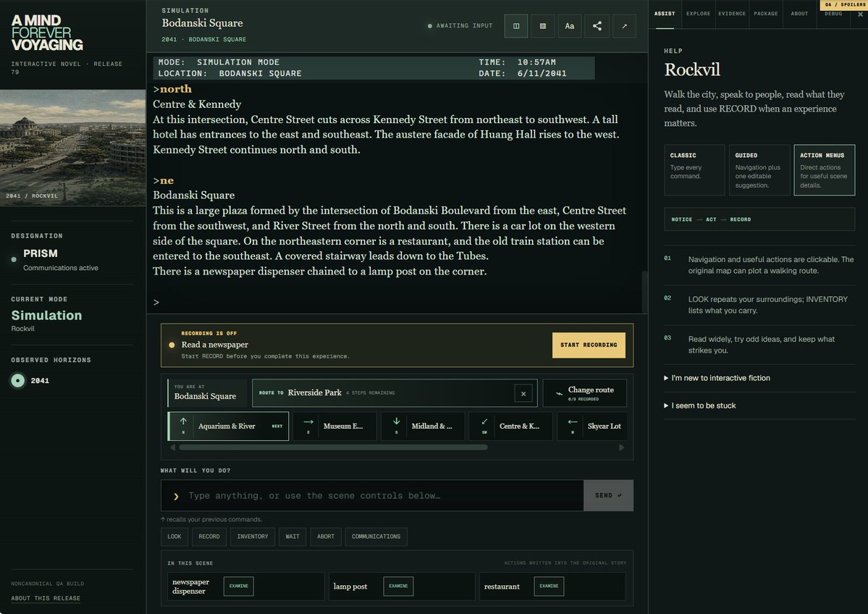Expand "I seem to be stuck"
This screenshot has height=614, width=868.
(700, 405)
